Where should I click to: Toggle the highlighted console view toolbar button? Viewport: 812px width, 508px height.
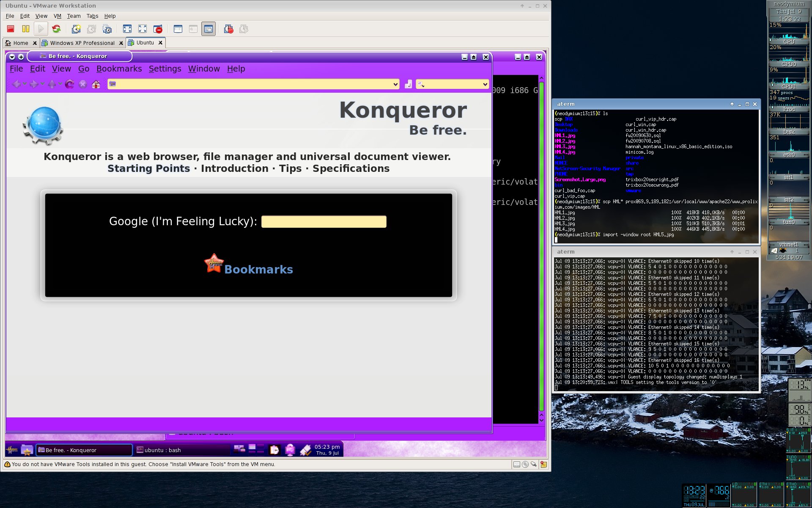[208, 29]
